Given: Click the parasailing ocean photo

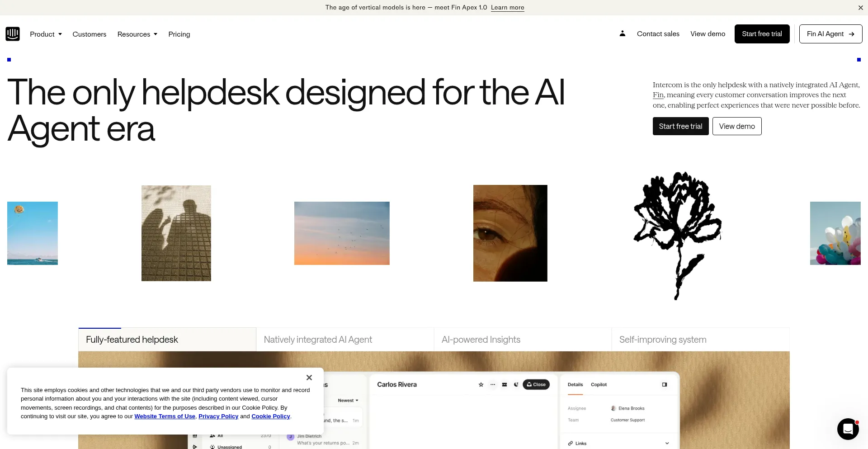Looking at the screenshot, I should pyautogui.click(x=33, y=233).
